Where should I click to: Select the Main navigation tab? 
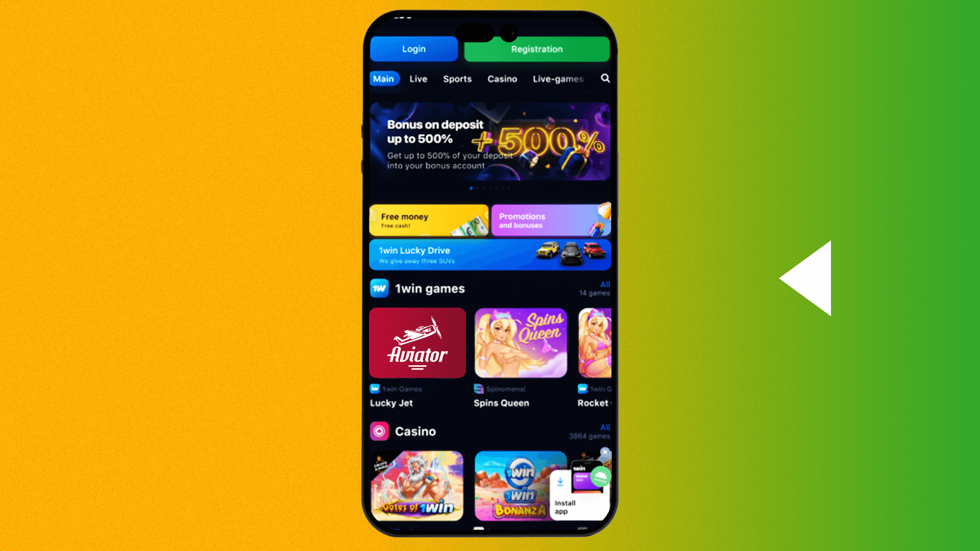click(x=383, y=79)
